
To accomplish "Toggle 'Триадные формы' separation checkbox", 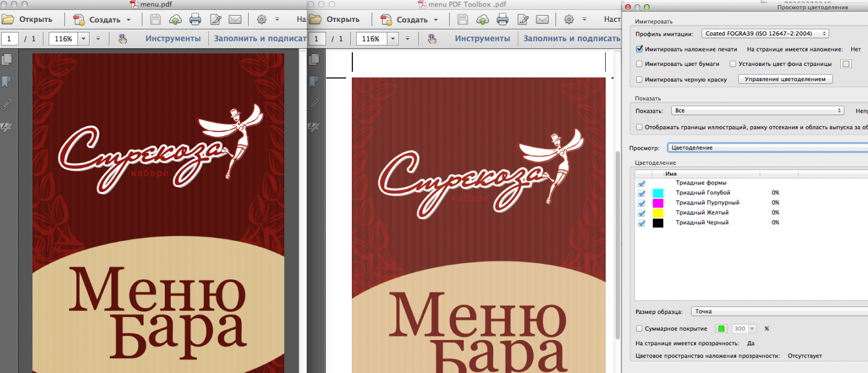I will (642, 183).
